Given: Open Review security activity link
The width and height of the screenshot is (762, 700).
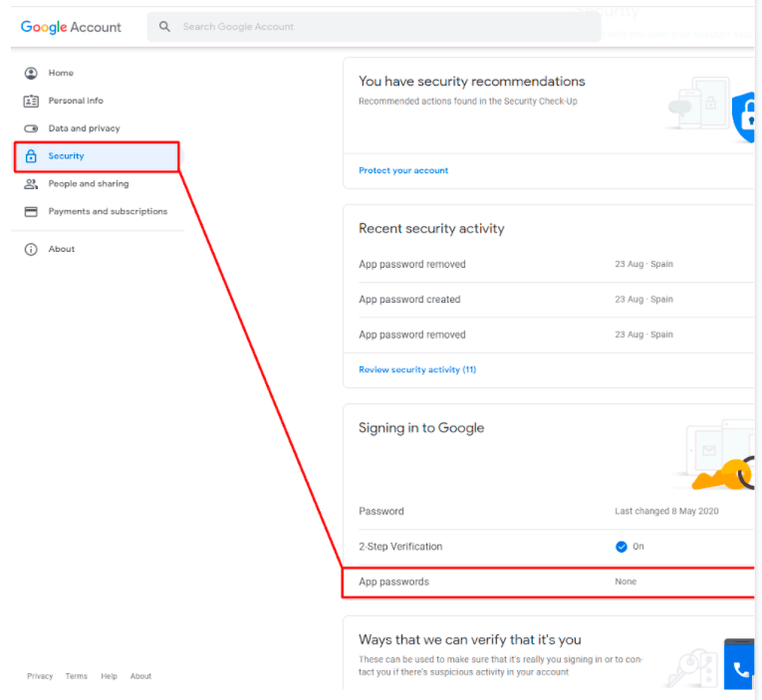Looking at the screenshot, I should tap(417, 369).
